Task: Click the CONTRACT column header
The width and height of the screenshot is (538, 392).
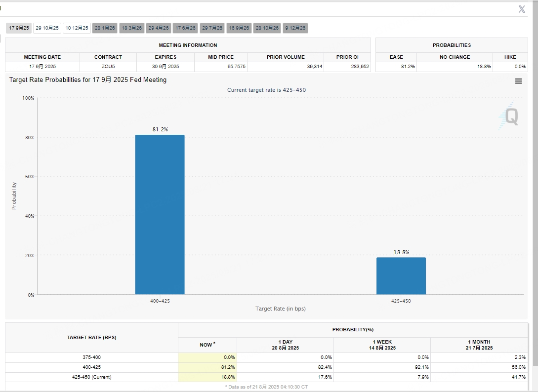Action: tap(108, 57)
